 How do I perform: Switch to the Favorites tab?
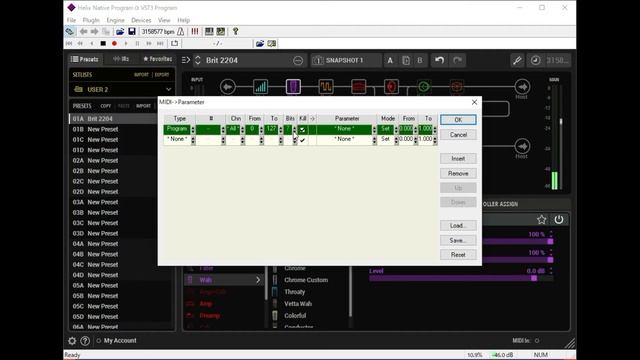[x=158, y=59]
